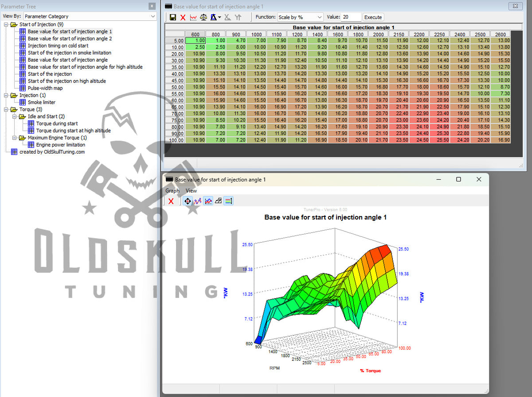Close the table editor window

515,6
